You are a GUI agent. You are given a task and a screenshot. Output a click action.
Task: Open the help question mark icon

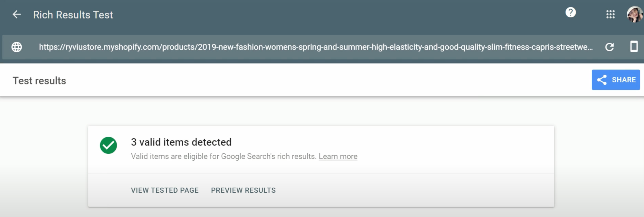click(x=570, y=13)
